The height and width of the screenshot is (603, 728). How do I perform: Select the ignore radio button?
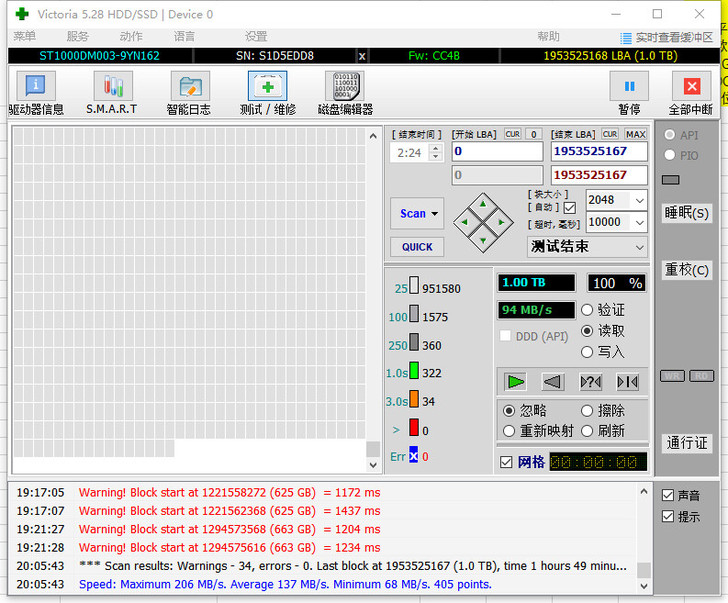(x=509, y=411)
